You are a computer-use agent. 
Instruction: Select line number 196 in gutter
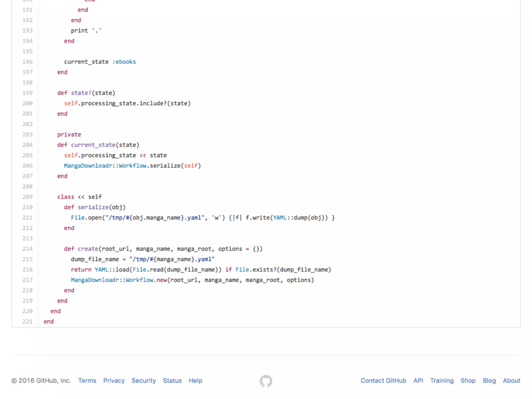[x=27, y=62]
